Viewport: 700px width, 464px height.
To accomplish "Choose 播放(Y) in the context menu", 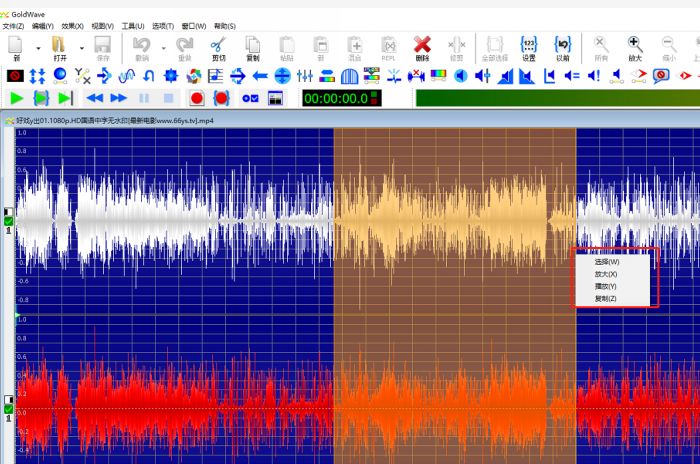I will (606, 286).
